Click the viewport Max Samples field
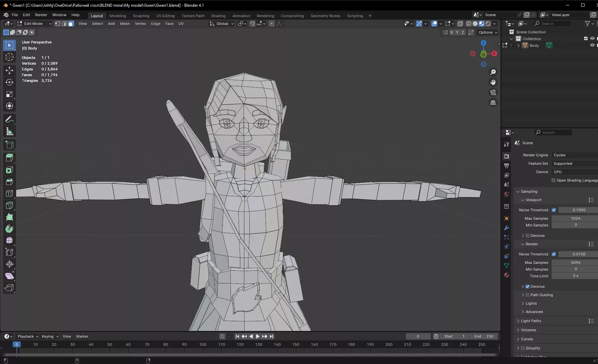 click(575, 218)
